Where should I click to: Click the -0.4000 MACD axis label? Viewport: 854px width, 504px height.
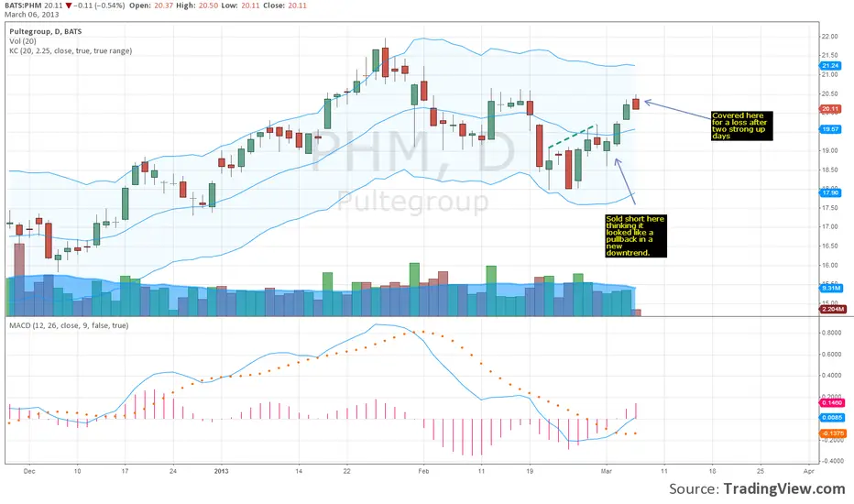[831, 461]
